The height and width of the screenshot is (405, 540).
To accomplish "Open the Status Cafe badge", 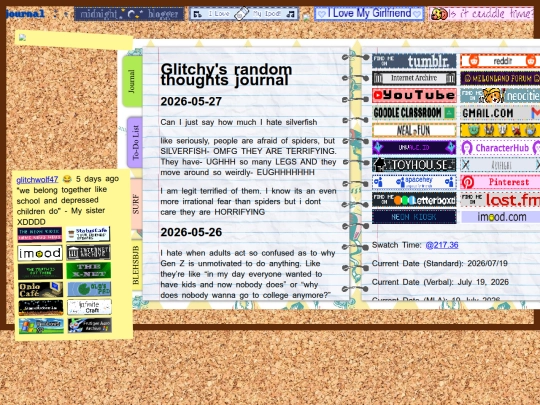I will point(89,235).
